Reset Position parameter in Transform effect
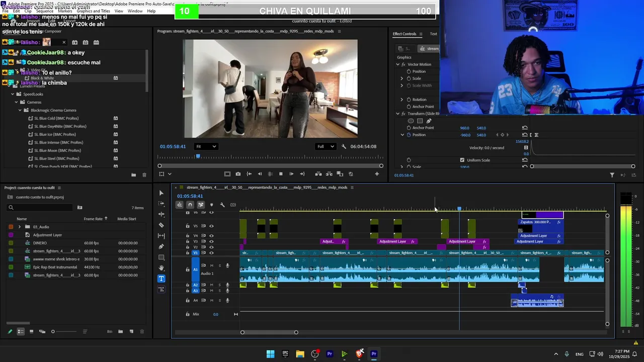Screen dimensions: 644x362 (525, 135)
